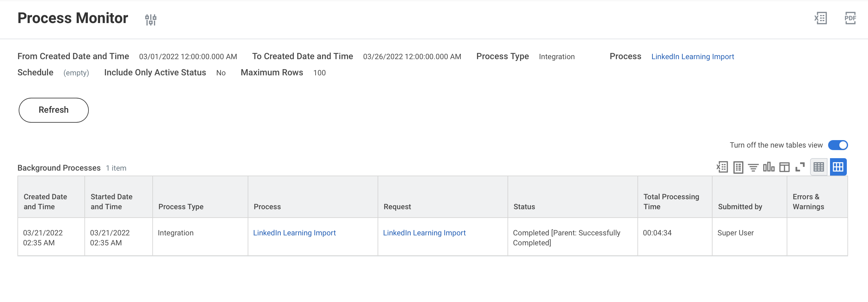Export Background Processes table to Excel
This screenshot has height=302, width=868.
(x=722, y=167)
